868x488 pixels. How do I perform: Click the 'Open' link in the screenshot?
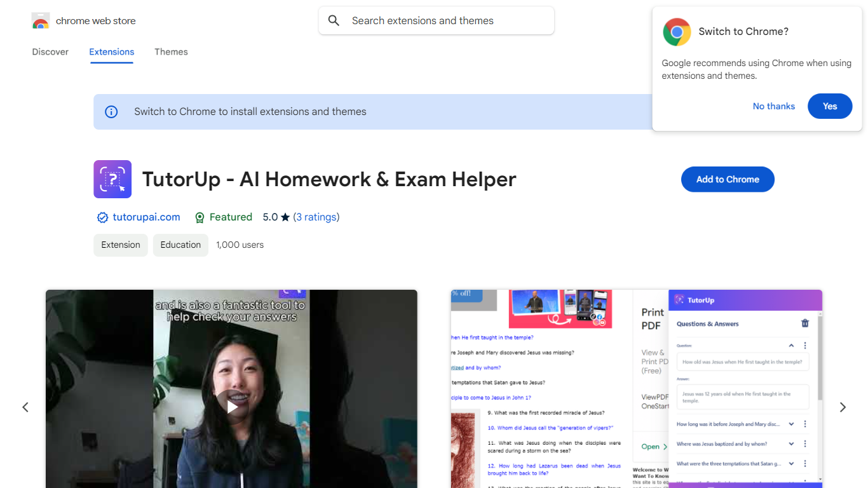tap(654, 447)
